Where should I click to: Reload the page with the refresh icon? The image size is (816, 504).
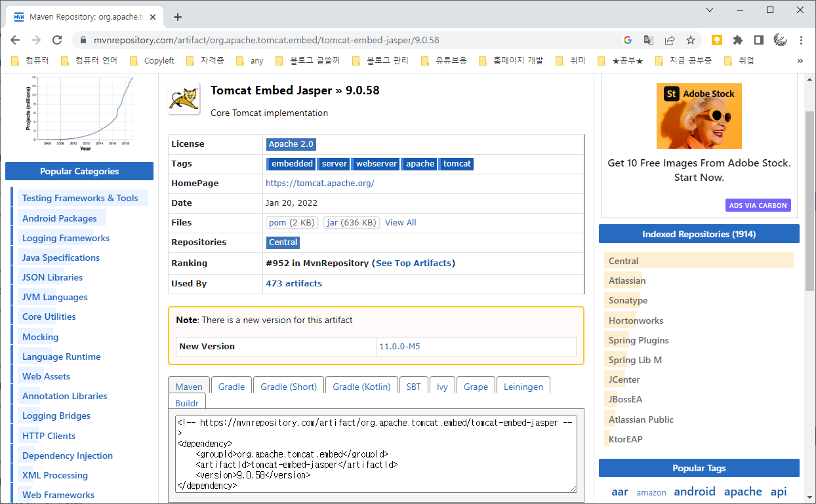click(57, 40)
